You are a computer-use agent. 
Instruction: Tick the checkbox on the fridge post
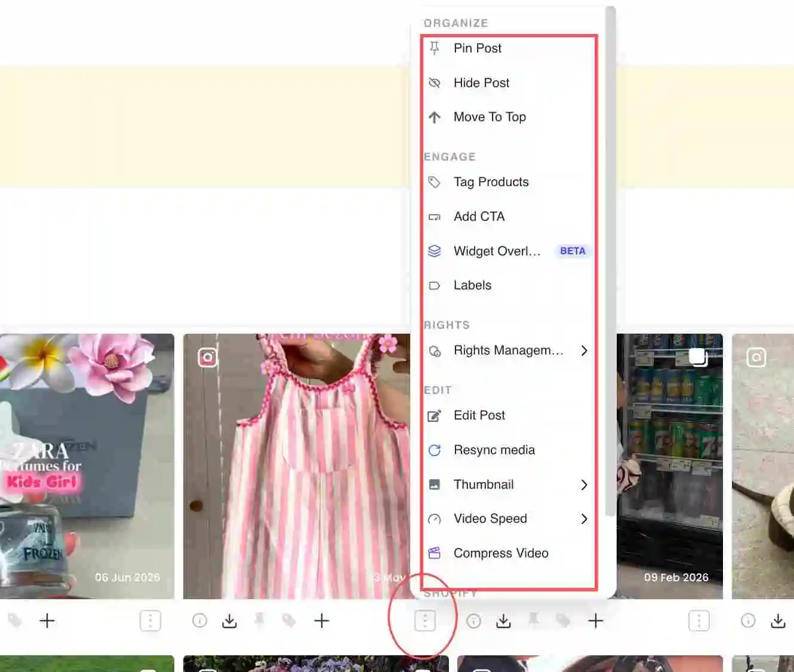(x=698, y=357)
